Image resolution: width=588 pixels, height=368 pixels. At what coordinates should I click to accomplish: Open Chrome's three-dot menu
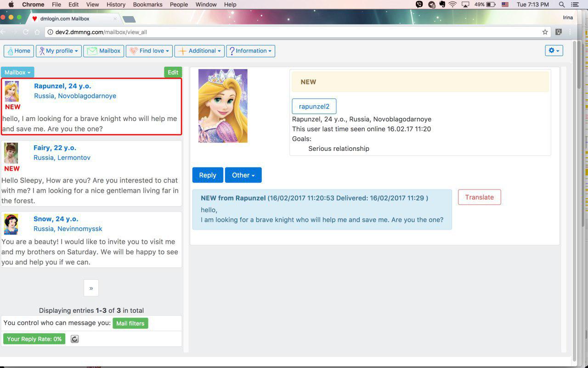(571, 32)
